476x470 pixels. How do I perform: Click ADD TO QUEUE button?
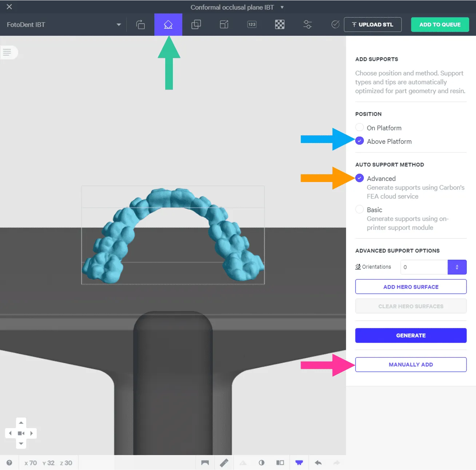click(x=440, y=24)
